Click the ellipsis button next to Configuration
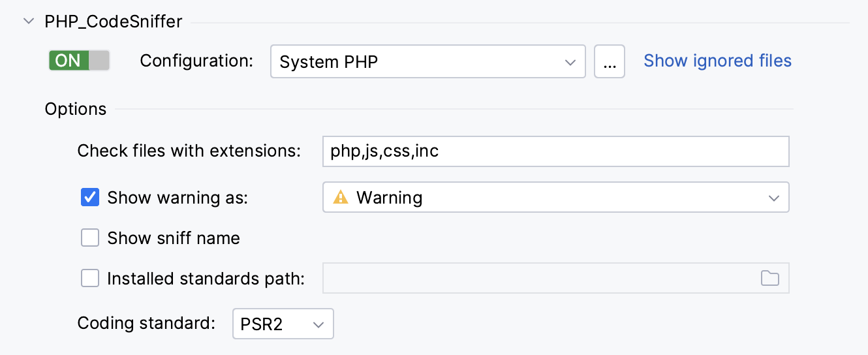This screenshot has width=868, height=355. coord(610,62)
